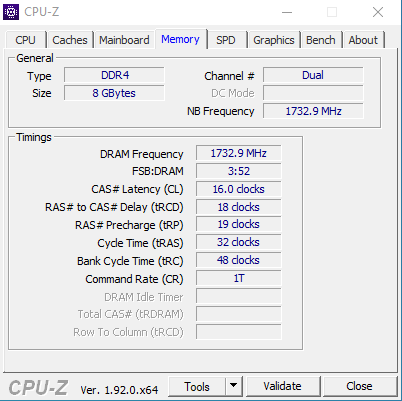
Task: View the About tab
Action: point(363,40)
